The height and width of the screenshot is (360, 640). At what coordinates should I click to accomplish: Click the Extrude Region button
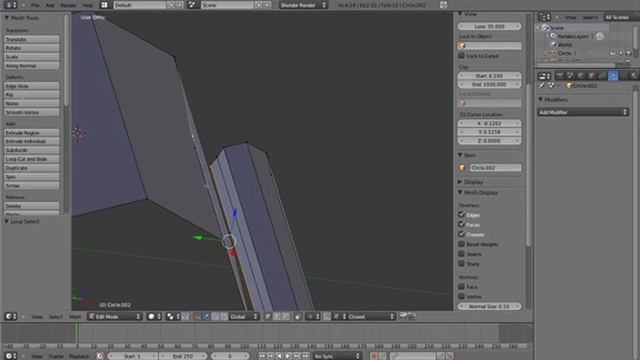32,133
